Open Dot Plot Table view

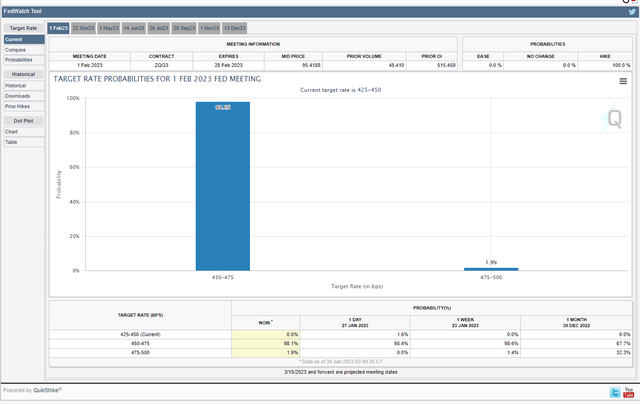[x=12, y=141]
